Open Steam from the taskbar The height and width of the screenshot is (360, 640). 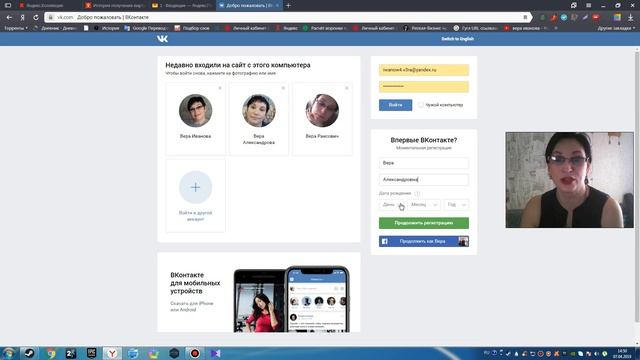[x=29, y=353]
